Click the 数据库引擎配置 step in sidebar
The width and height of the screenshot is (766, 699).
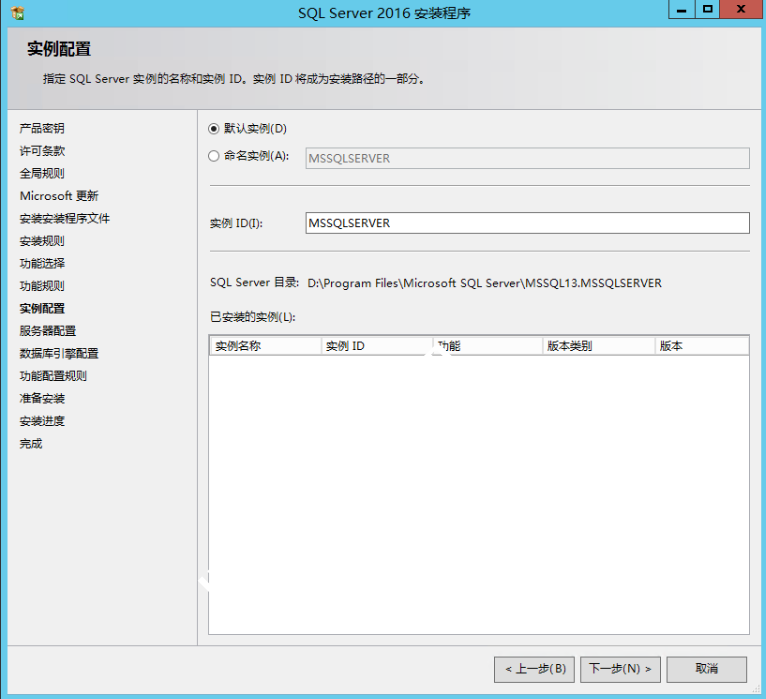[59, 353]
